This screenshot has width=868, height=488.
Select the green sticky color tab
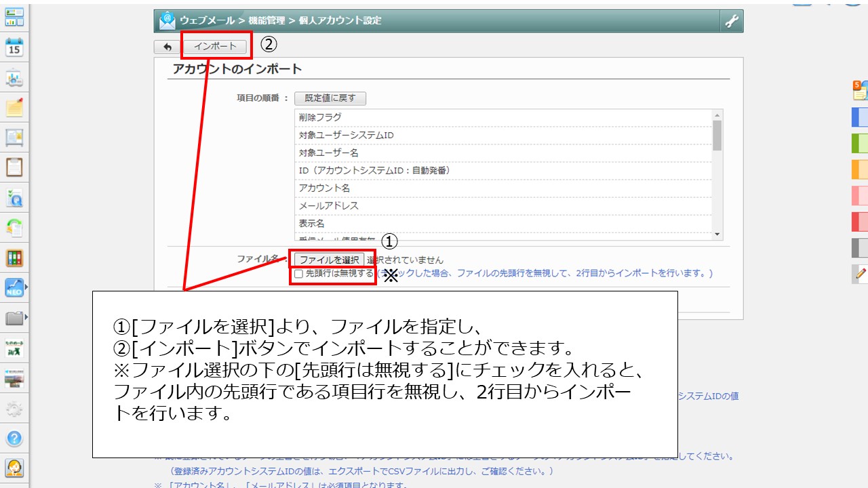click(860, 143)
